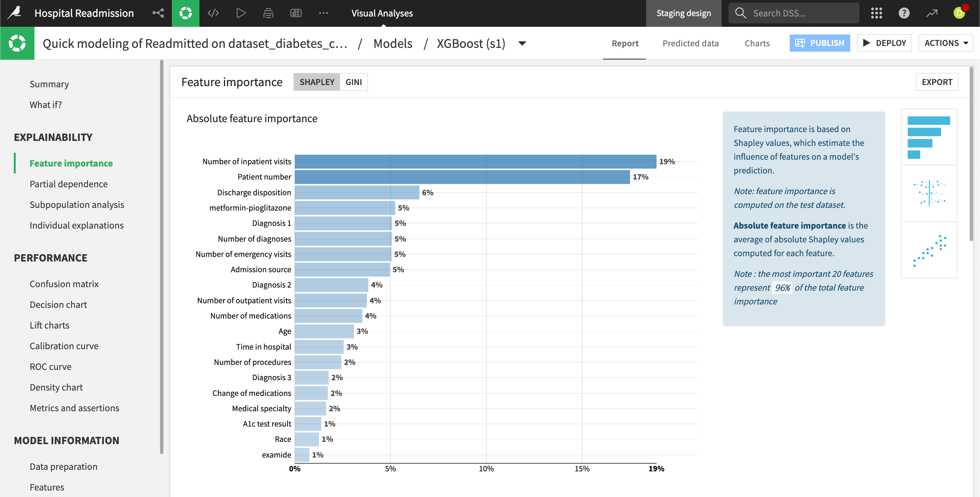Select the SHAPLEY toggle
The width and height of the screenshot is (980, 497).
click(x=317, y=82)
